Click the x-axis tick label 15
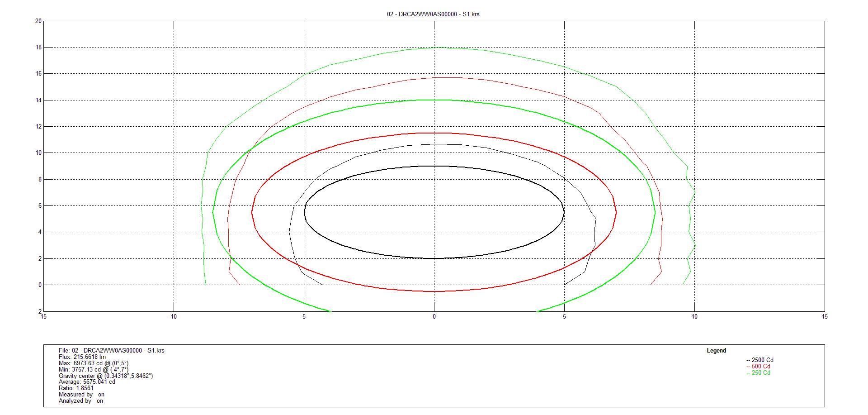 click(x=825, y=317)
